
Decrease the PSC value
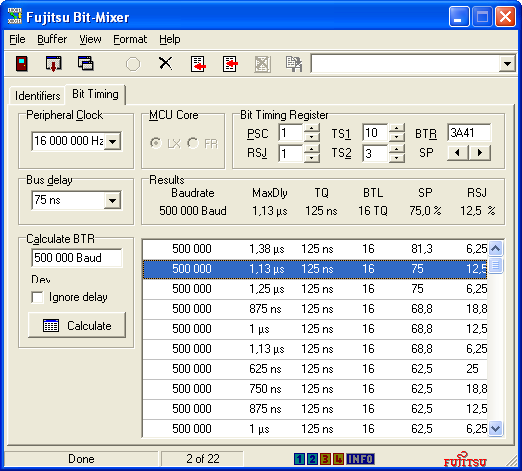(312, 137)
